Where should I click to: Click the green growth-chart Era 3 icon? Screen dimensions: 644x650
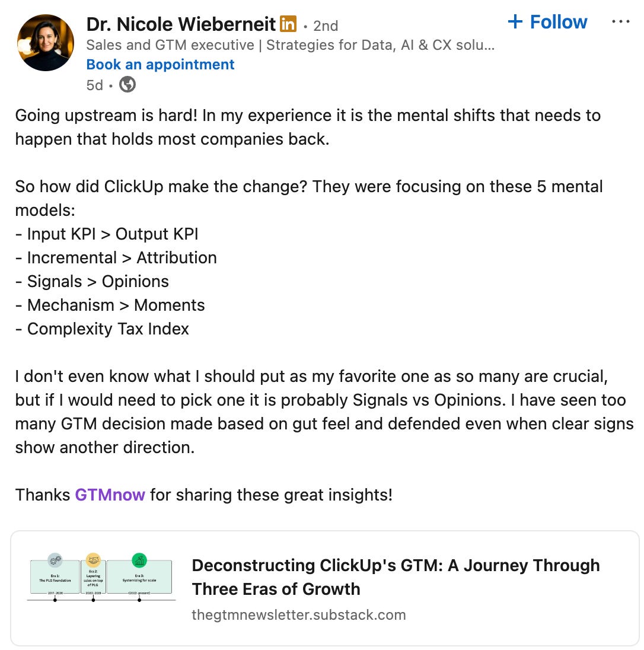tap(139, 560)
